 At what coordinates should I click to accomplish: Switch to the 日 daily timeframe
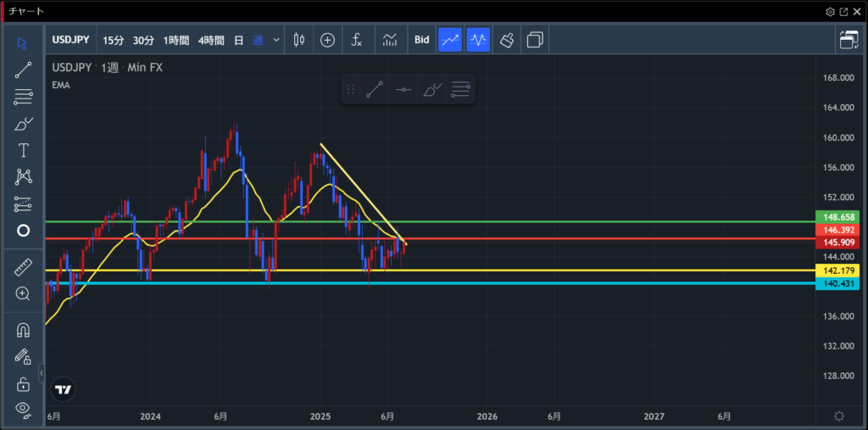tap(238, 40)
